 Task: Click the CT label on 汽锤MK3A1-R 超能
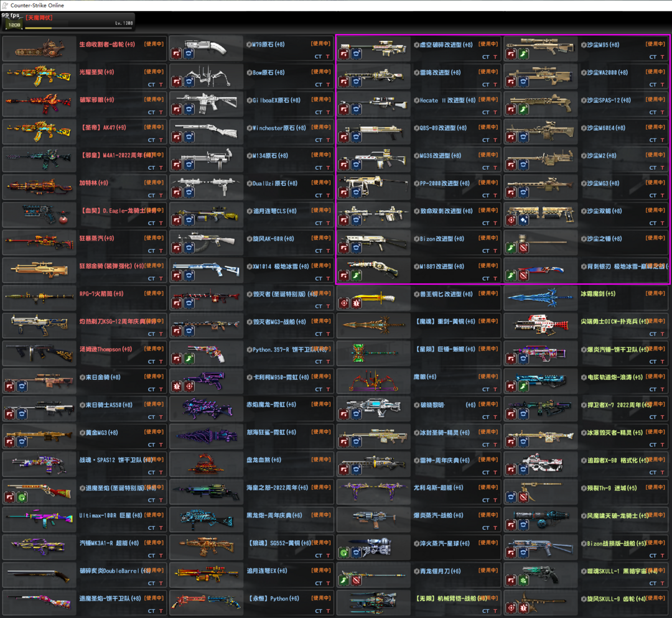coord(151,555)
